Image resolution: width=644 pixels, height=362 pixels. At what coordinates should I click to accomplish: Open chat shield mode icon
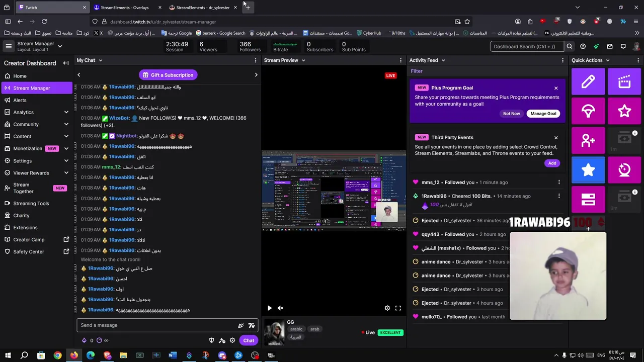pos(211,340)
